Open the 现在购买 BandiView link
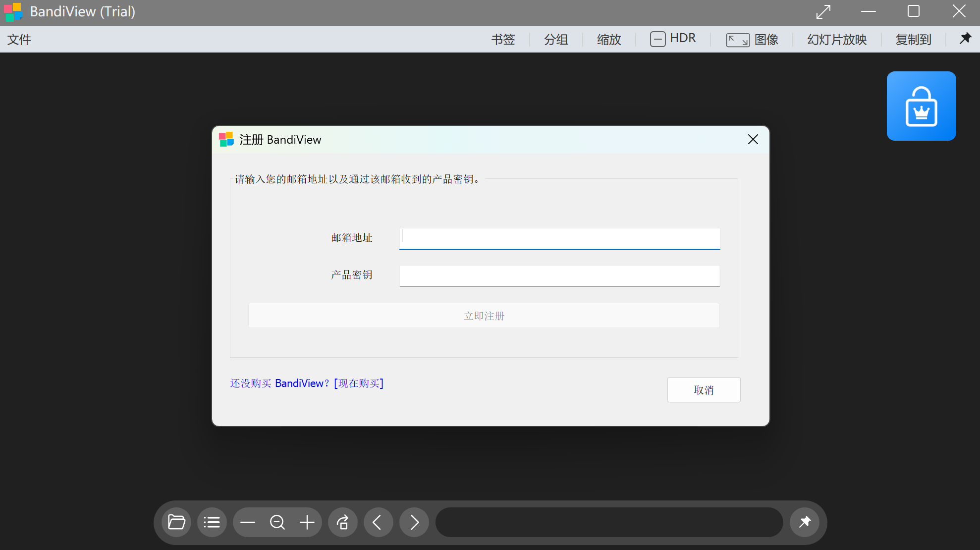 tap(307, 383)
